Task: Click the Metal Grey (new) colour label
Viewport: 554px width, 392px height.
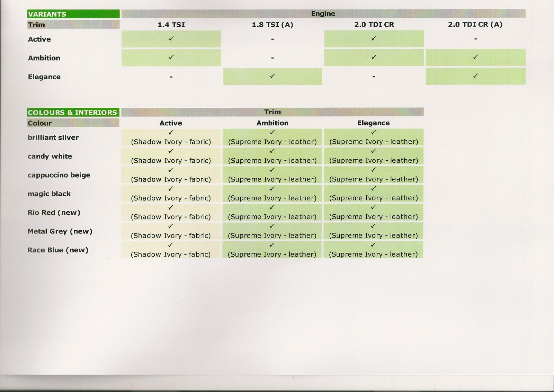Action: 60,231
